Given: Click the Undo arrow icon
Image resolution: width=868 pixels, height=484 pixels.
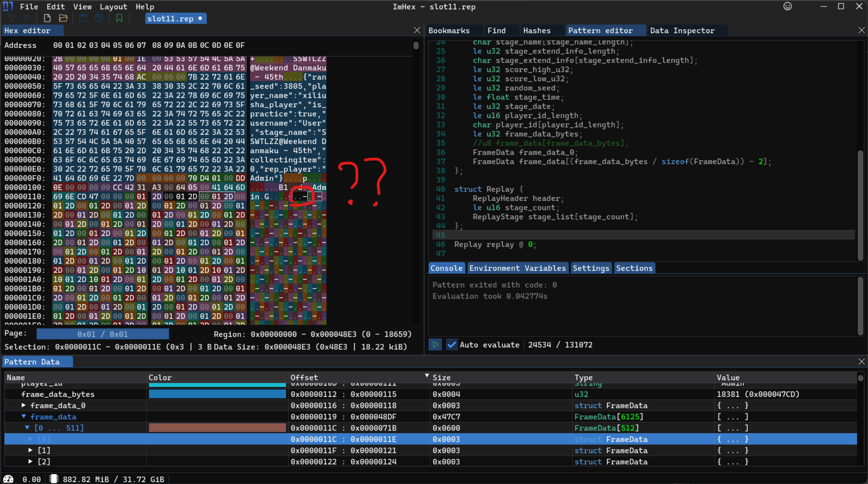Looking at the screenshot, I should [11, 18].
